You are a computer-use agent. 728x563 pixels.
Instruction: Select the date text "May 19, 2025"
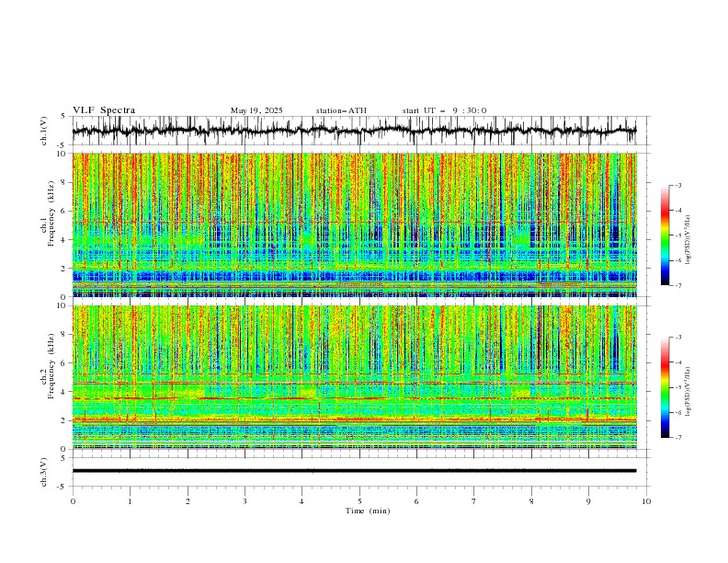(x=256, y=110)
